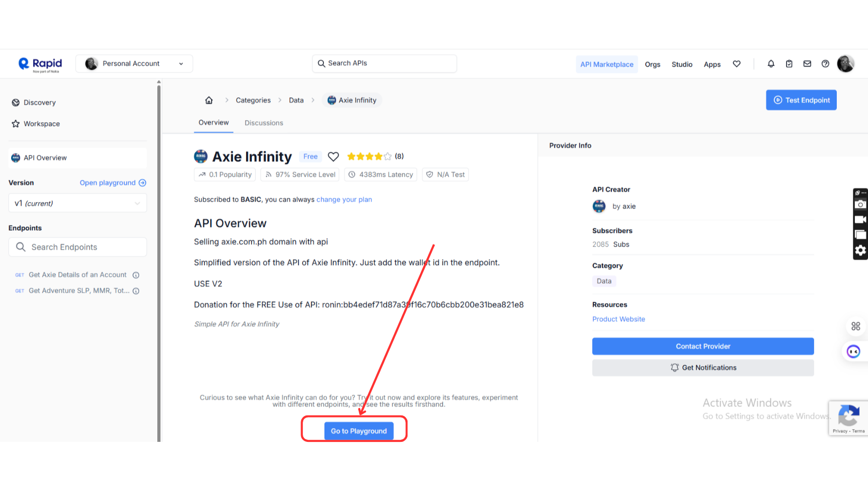The height and width of the screenshot is (489, 868).
Task: Click the API creator axie avatar
Action: (x=599, y=206)
